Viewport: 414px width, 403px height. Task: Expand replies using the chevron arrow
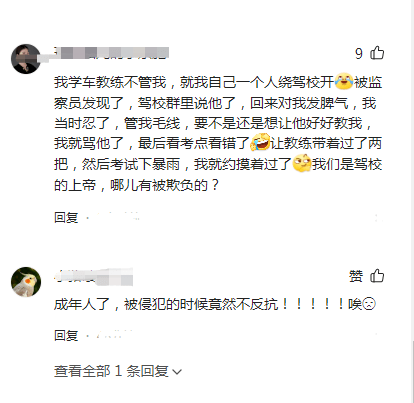(177, 372)
